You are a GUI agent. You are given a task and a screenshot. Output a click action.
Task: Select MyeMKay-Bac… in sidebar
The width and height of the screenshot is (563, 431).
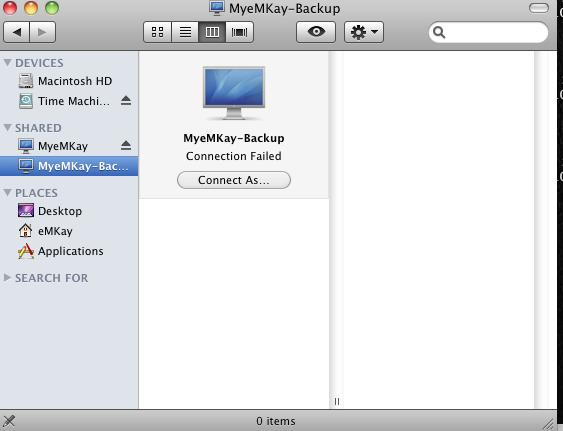coord(69,166)
